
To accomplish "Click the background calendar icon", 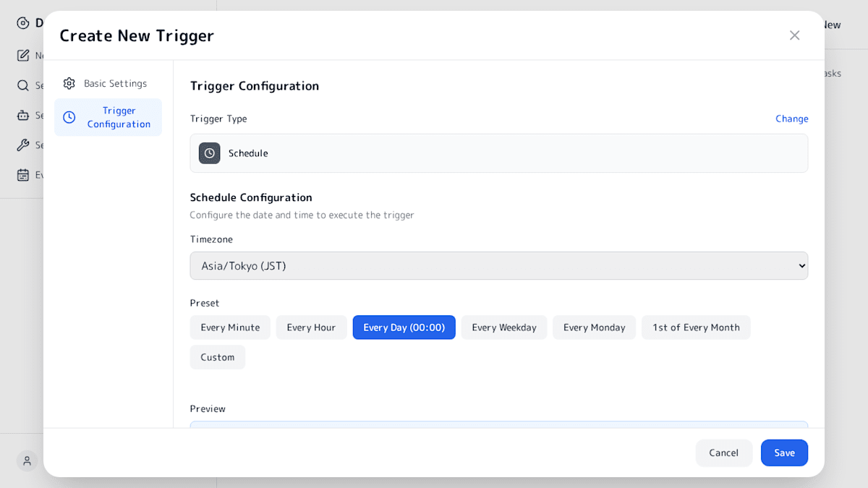I will pos(23,174).
